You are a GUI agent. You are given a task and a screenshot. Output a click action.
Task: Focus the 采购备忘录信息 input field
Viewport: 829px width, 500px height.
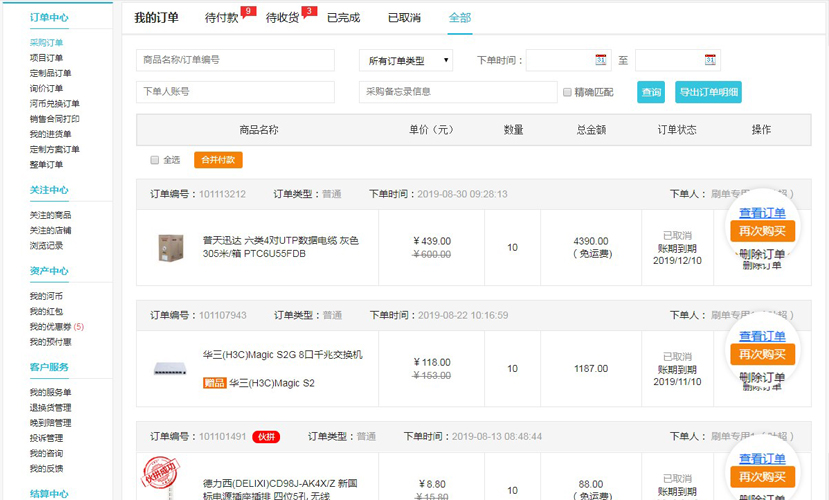pos(458,92)
